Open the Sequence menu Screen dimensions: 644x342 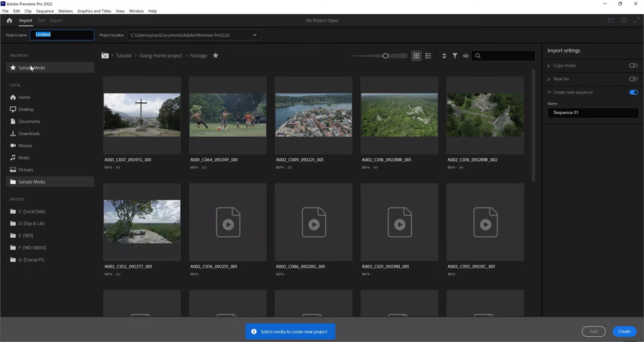click(44, 11)
